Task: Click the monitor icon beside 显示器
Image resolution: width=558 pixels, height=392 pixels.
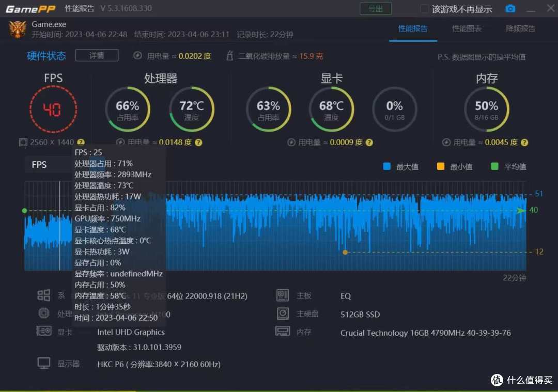Action: (44, 364)
